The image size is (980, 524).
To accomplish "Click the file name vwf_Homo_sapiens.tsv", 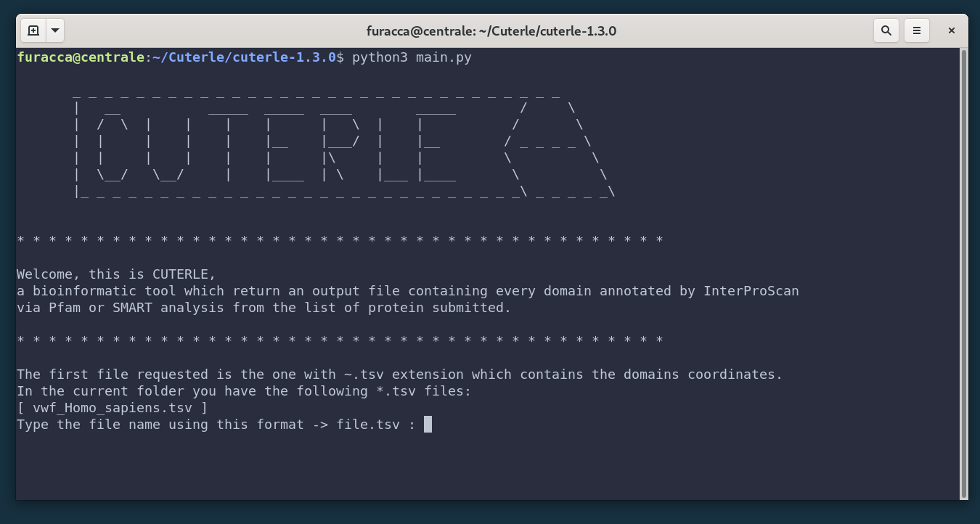I will point(113,408).
